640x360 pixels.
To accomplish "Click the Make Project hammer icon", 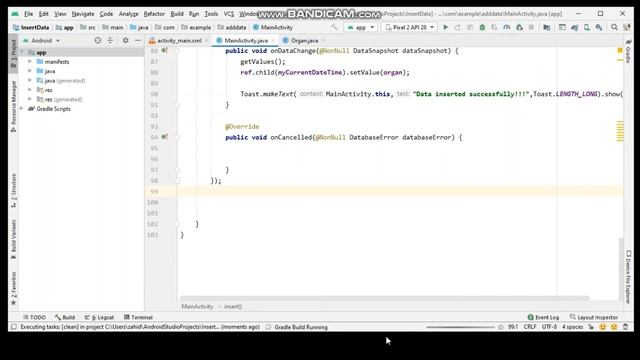I will pos(334,27).
